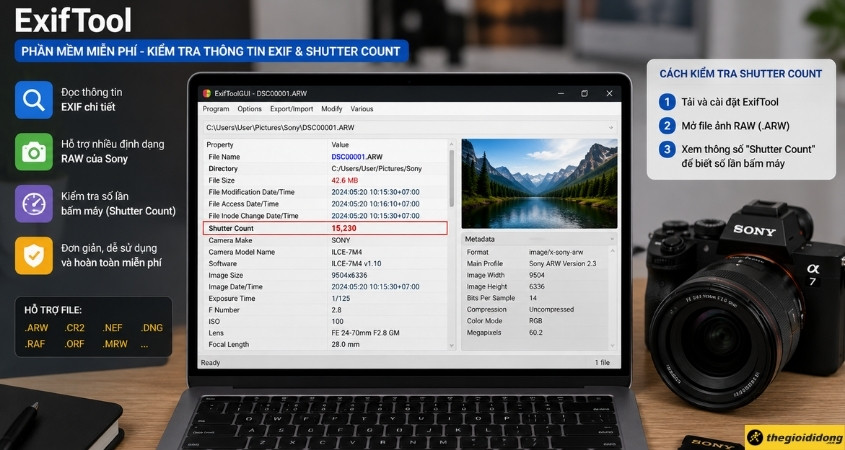Click the .CR2 supported file label
Screen dimensions: 845x450
(74, 328)
